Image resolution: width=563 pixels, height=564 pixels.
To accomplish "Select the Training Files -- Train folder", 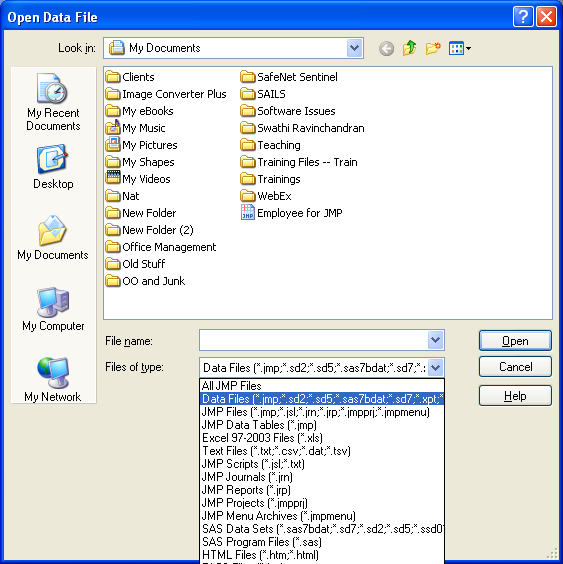I will point(299,162).
